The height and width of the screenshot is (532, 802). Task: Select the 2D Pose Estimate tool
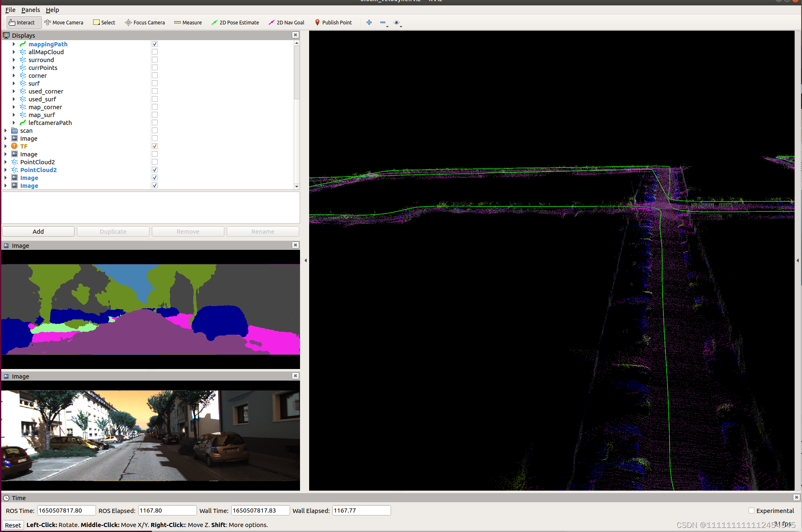tap(235, 22)
